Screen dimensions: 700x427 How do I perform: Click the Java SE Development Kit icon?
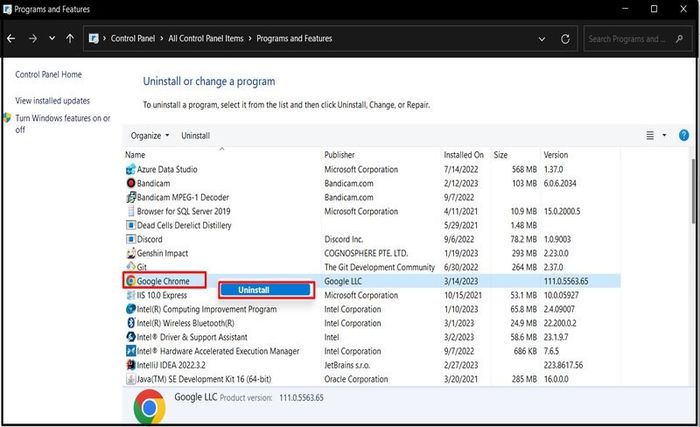point(131,379)
